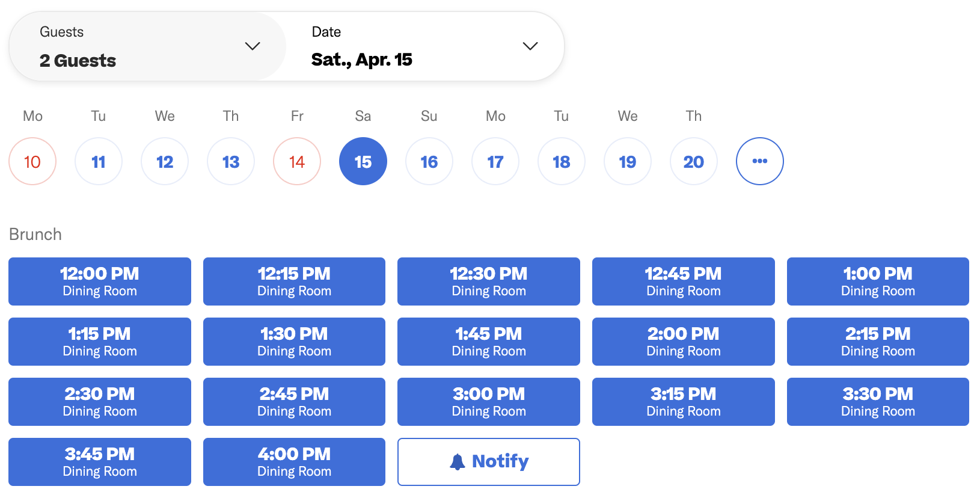The image size is (980, 498).
Task: Choose Sunday 16 in date strip
Action: [429, 161]
